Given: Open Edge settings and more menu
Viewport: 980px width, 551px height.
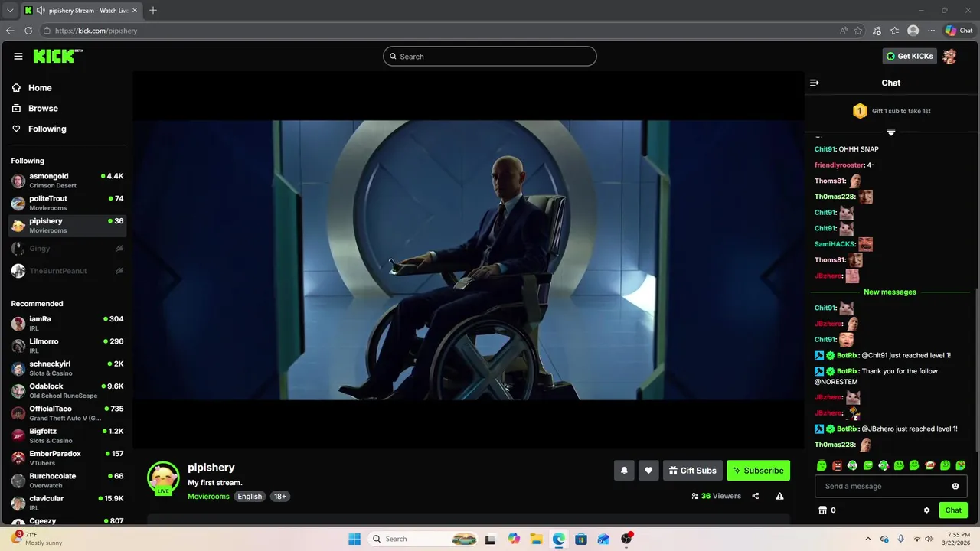Looking at the screenshot, I should (x=931, y=31).
